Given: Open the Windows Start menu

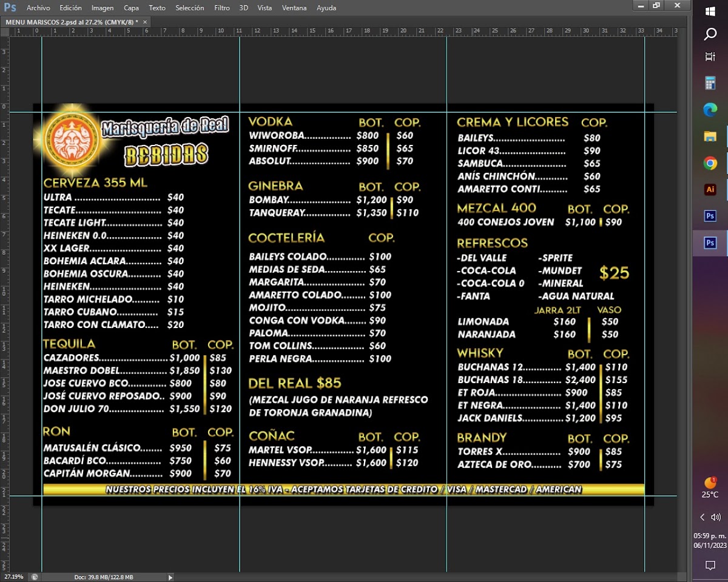Looking at the screenshot, I should tap(710, 11).
